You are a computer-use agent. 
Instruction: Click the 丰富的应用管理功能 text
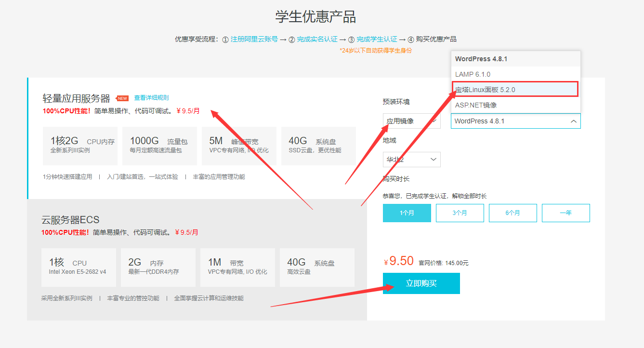(x=219, y=177)
